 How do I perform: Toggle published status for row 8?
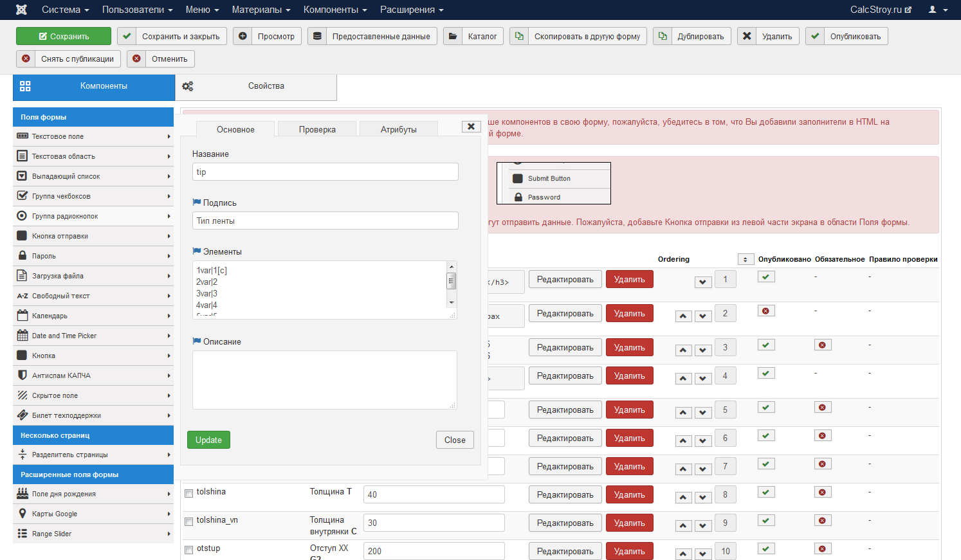click(x=766, y=492)
